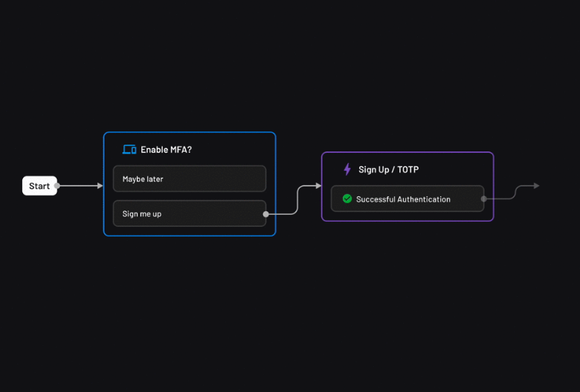Click the Successful Authentication output port dot
580x392 pixels.
coord(483,199)
